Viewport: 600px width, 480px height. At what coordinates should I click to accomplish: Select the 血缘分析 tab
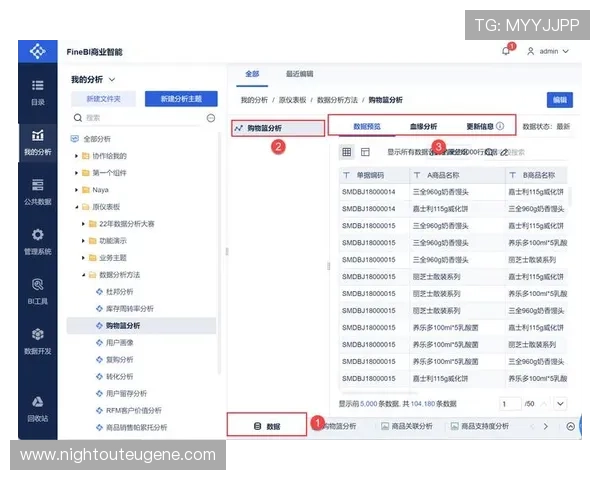click(x=423, y=126)
